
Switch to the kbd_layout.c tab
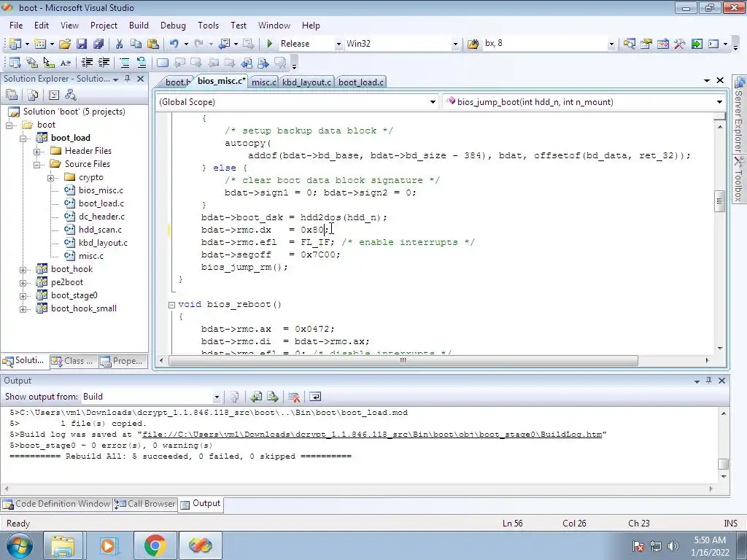tap(306, 82)
